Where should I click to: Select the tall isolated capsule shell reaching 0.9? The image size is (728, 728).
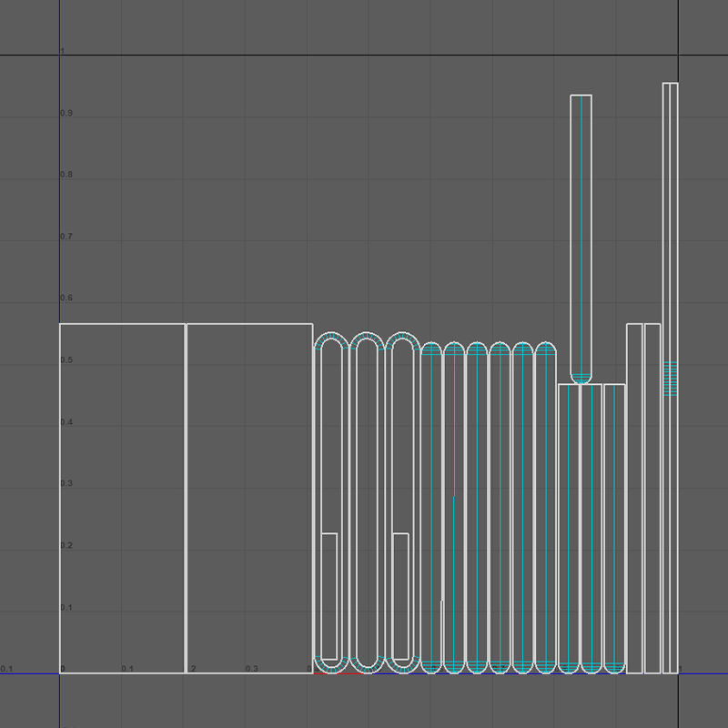pos(581,239)
